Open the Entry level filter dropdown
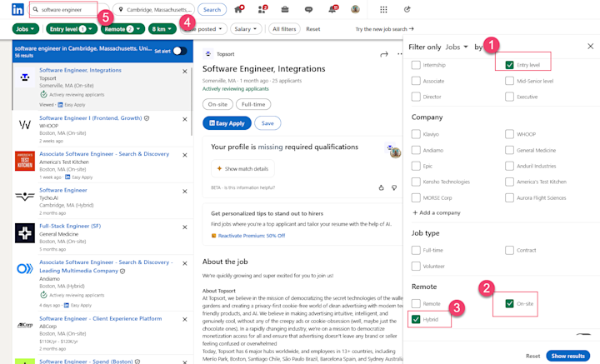The image size is (600, 364). (x=72, y=29)
